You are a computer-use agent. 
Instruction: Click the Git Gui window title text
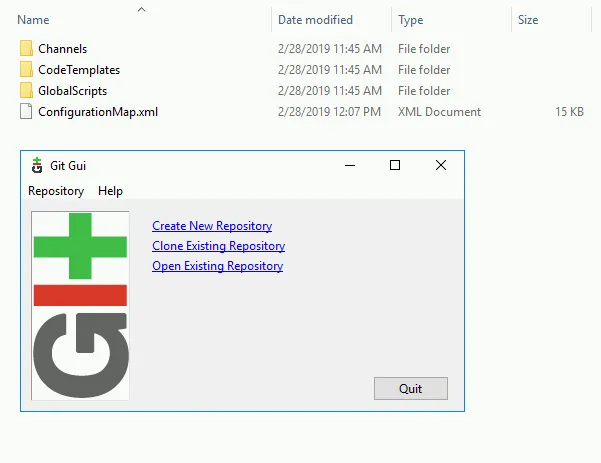[x=68, y=166]
